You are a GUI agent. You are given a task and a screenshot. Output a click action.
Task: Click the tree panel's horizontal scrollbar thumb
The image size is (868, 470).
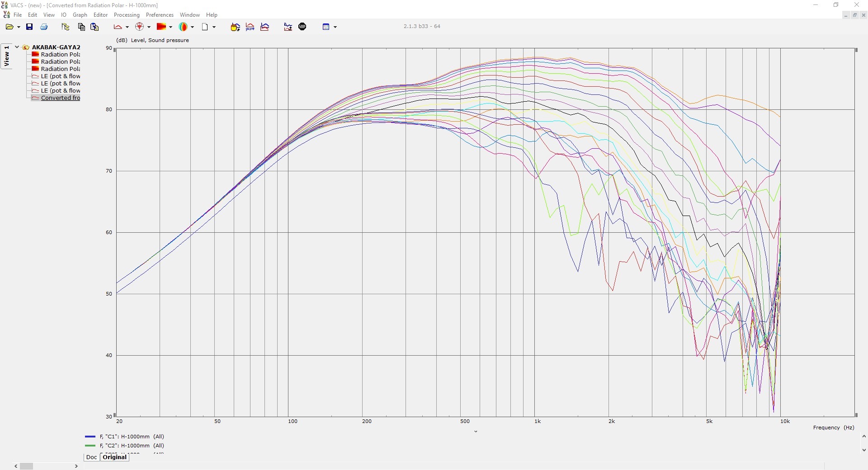tap(27, 466)
